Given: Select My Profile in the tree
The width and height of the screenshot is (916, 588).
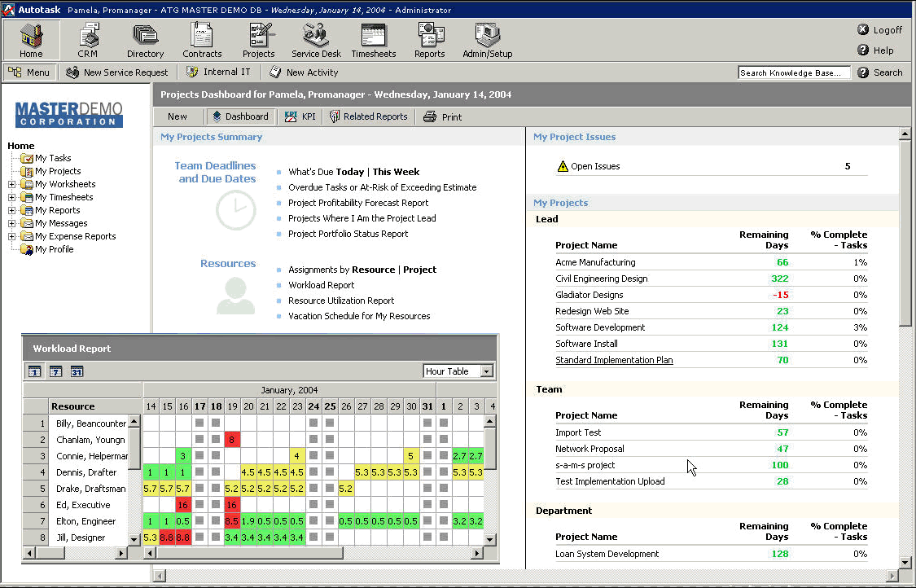Looking at the screenshot, I should pos(54,250).
